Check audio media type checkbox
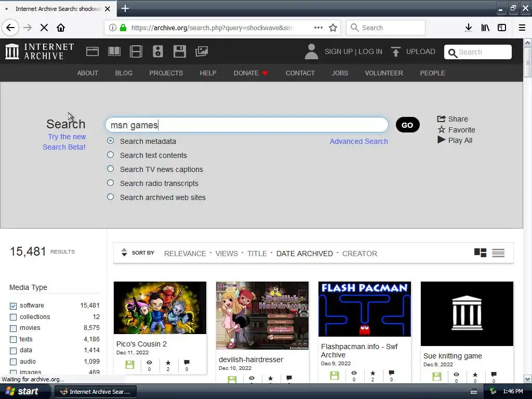This screenshot has height=399, width=532. (13, 362)
